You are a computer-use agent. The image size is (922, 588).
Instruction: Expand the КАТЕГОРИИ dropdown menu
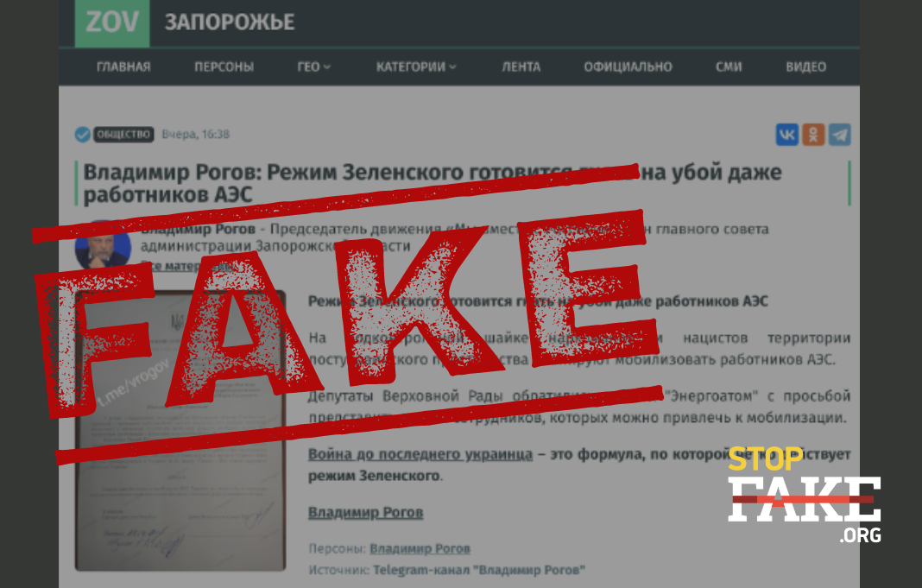(x=416, y=67)
